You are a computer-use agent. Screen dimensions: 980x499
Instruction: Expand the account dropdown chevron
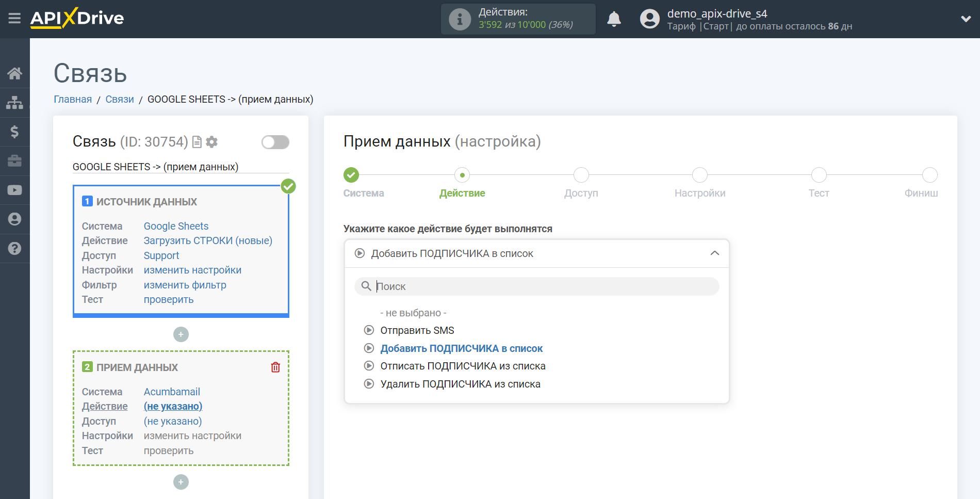966,19
